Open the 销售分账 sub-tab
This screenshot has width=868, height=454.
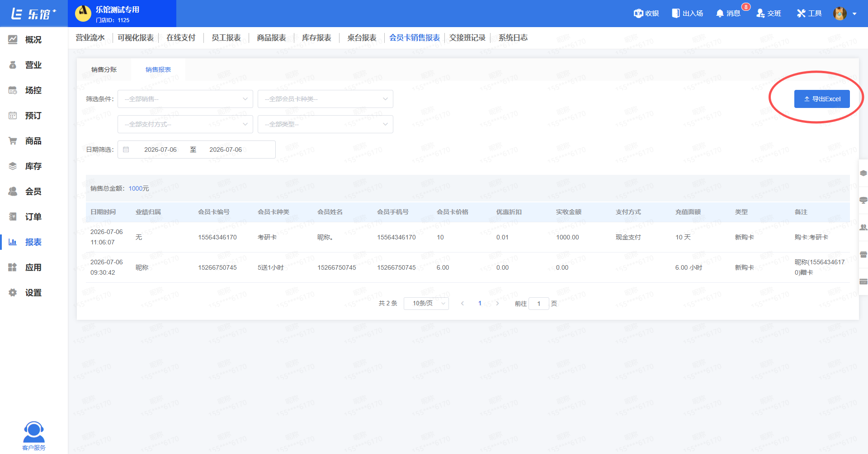pyautogui.click(x=104, y=70)
